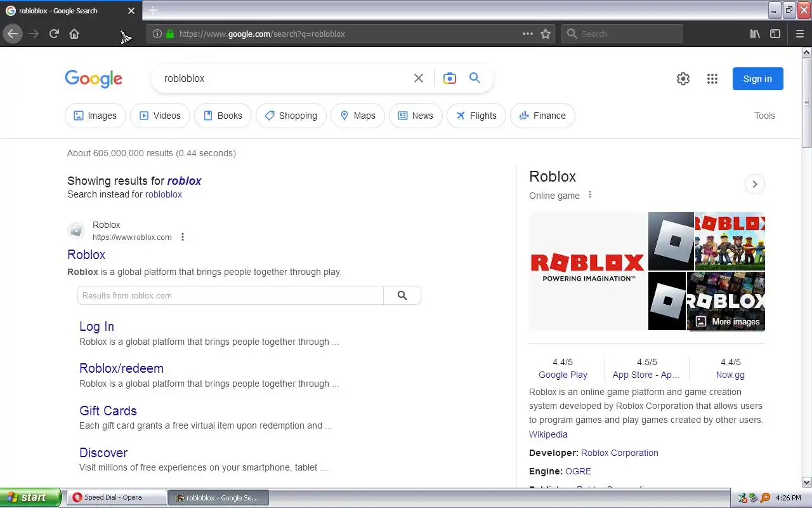The image size is (812, 508).
Task: Click the Roblox site favicon in result
Action: [x=76, y=230]
